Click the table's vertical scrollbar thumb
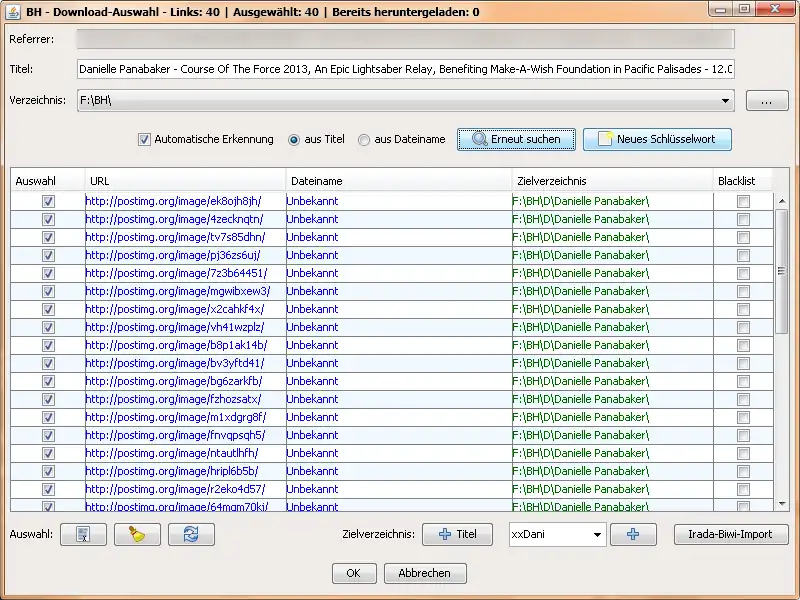 [781, 271]
